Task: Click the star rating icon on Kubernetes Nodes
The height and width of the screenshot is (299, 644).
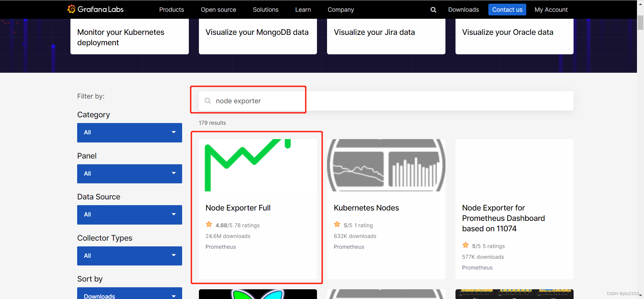Action: pyautogui.click(x=337, y=224)
